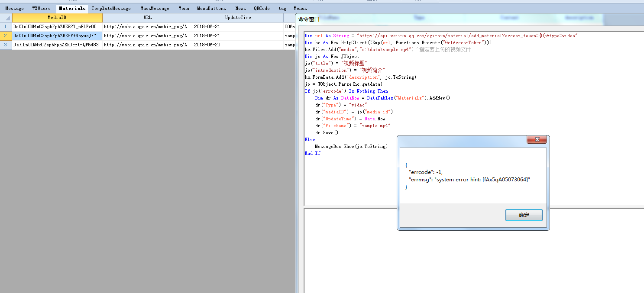Click the MediaID cell ending in byuaJX7
The image size is (644, 293).
point(57,36)
